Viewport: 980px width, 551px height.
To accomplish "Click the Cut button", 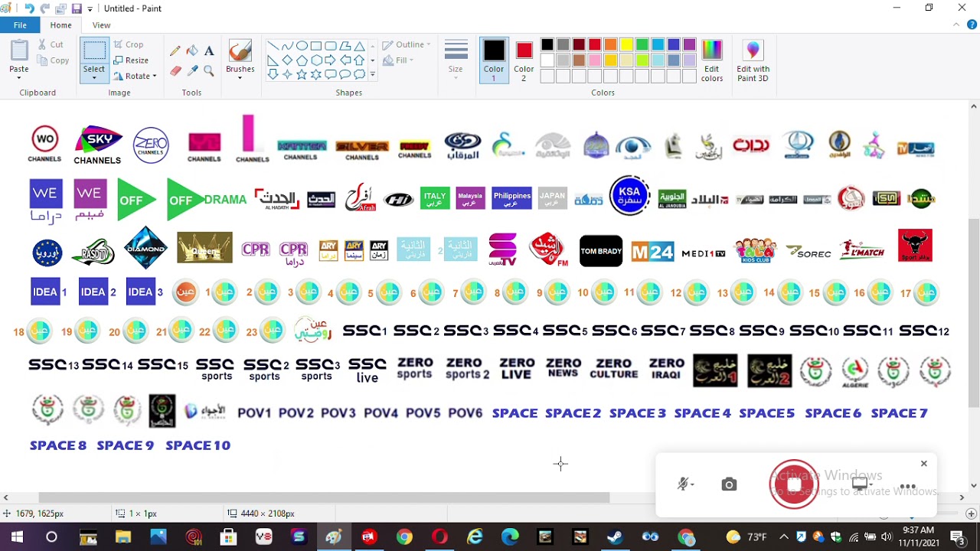I will click(51, 44).
